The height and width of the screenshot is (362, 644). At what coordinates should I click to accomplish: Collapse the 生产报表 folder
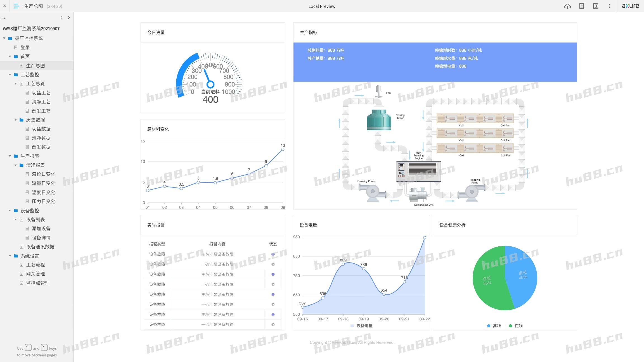10,156
